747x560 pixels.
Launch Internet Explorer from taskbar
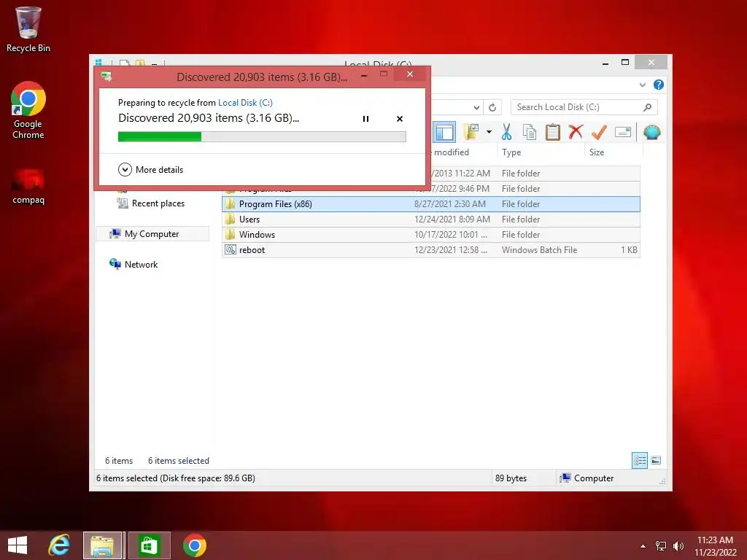[x=59, y=545]
